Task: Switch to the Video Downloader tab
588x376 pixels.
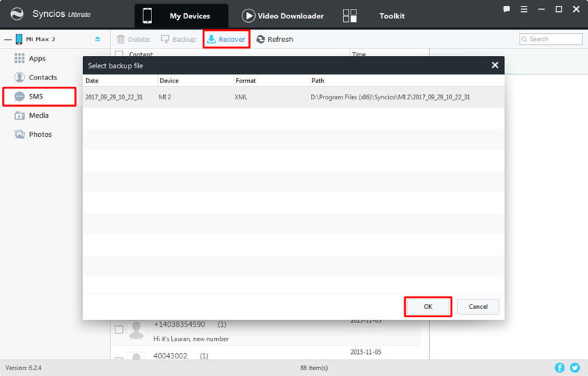Action: tap(283, 15)
